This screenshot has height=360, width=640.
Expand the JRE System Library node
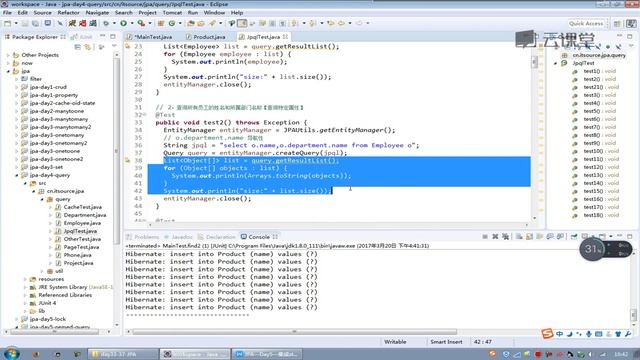coord(25,287)
